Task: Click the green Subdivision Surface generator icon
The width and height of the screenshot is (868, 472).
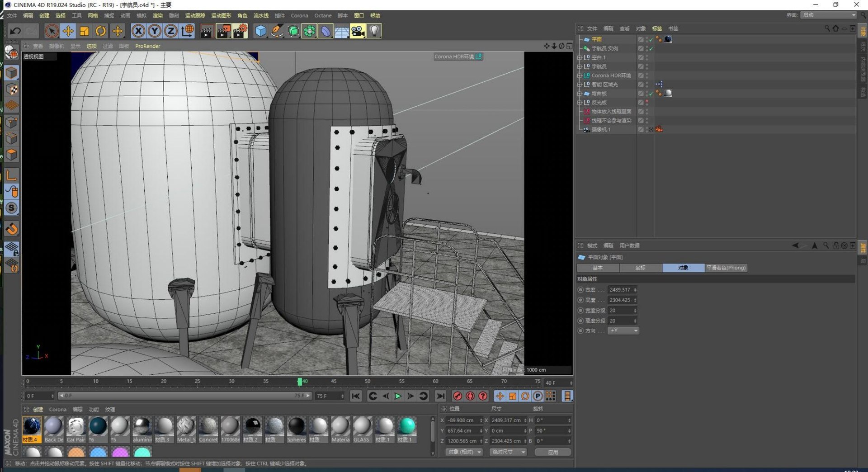Action: tap(293, 31)
